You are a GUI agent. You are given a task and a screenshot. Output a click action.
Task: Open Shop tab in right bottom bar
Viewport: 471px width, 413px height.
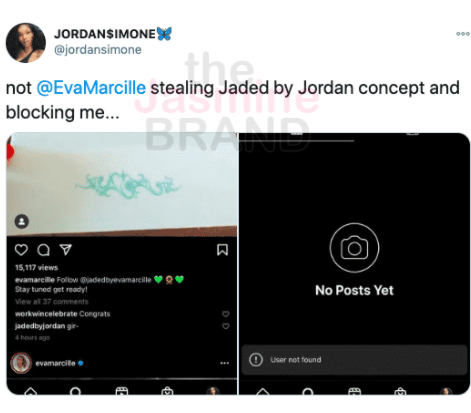coord(400,391)
